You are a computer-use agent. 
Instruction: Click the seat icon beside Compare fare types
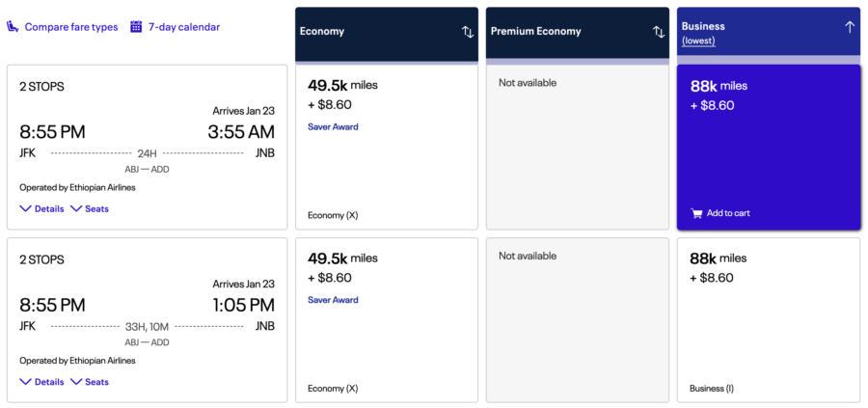[13, 27]
